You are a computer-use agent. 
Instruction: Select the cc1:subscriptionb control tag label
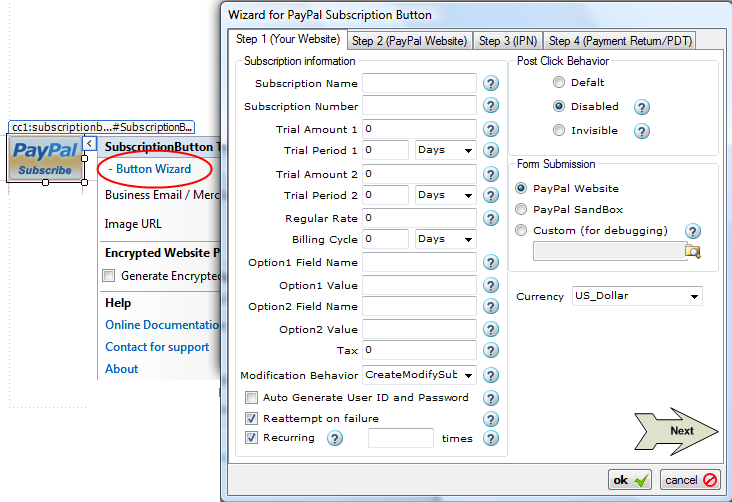101,127
